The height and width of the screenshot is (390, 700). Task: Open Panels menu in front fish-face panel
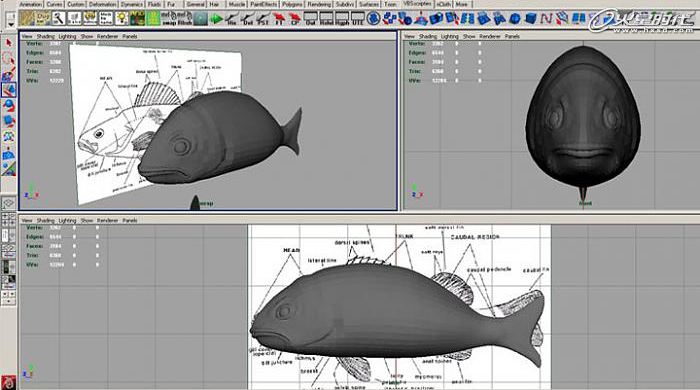tap(512, 36)
